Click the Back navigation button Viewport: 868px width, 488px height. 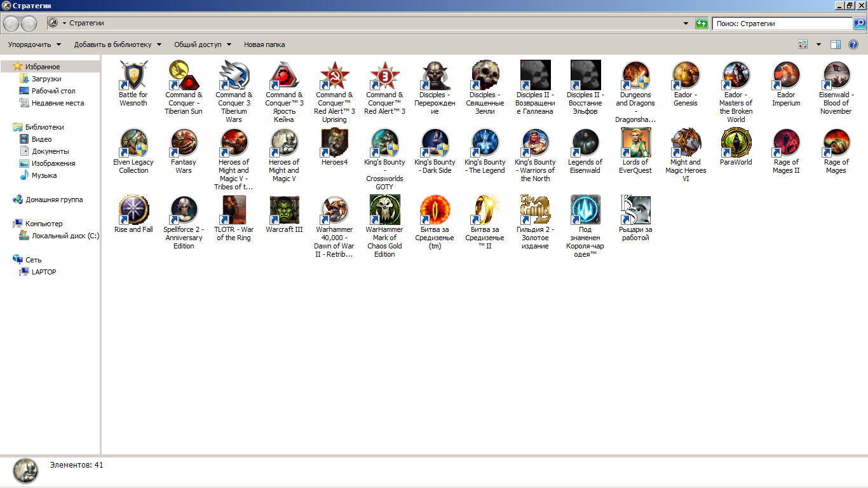11,24
